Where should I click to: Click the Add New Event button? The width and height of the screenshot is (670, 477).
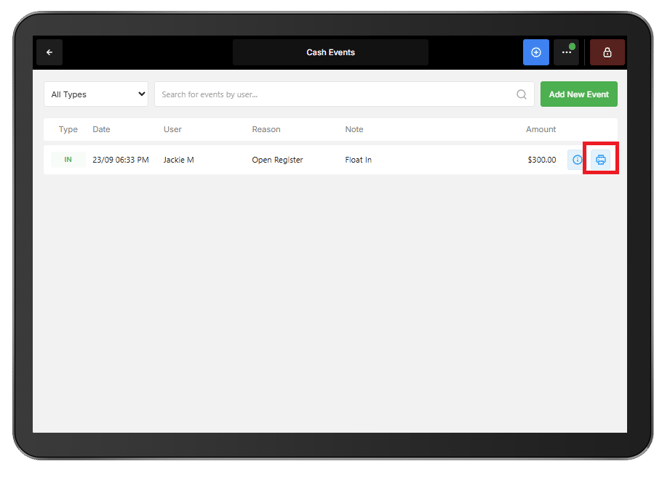(579, 94)
